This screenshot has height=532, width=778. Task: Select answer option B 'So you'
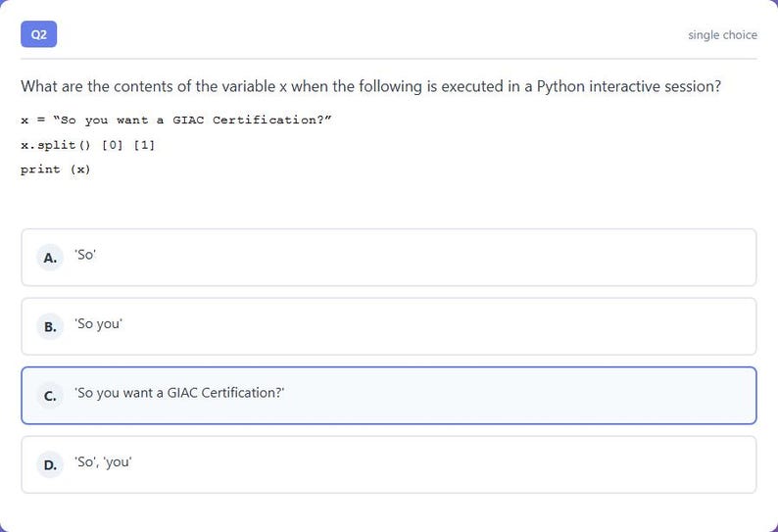coord(388,326)
